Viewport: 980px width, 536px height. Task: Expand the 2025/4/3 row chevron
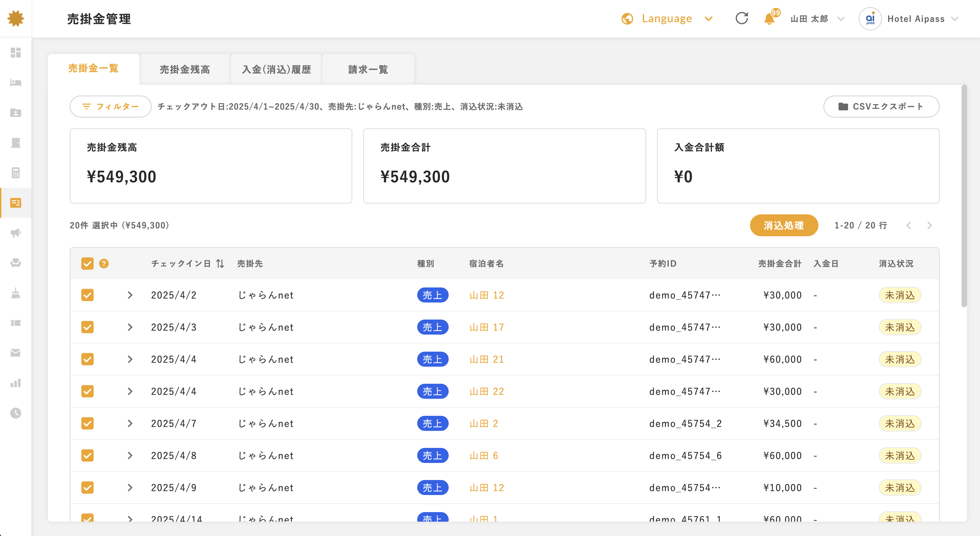(x=130, y=327)
